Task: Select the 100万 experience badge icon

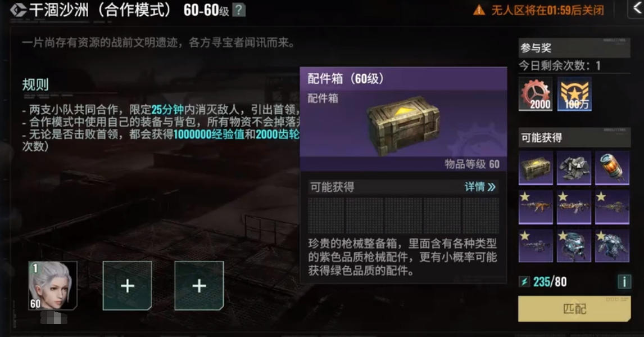Action: click(574, 94)
